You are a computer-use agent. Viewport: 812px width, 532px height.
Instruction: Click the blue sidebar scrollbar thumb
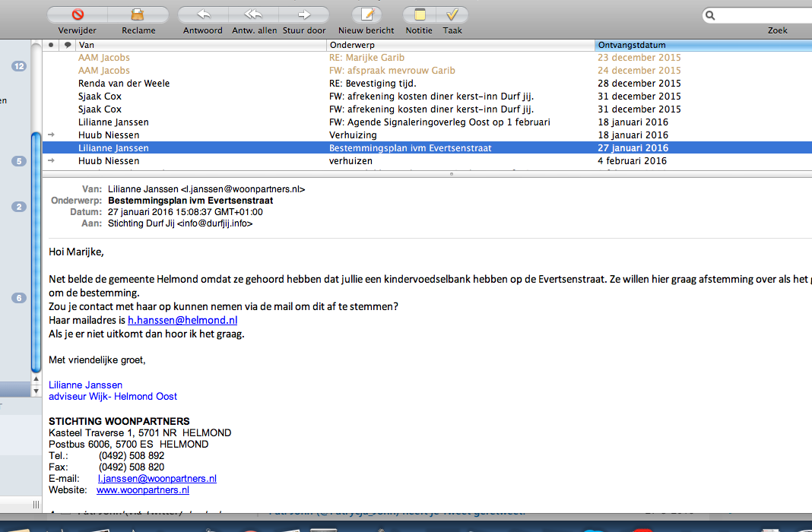tap(36, 252)
